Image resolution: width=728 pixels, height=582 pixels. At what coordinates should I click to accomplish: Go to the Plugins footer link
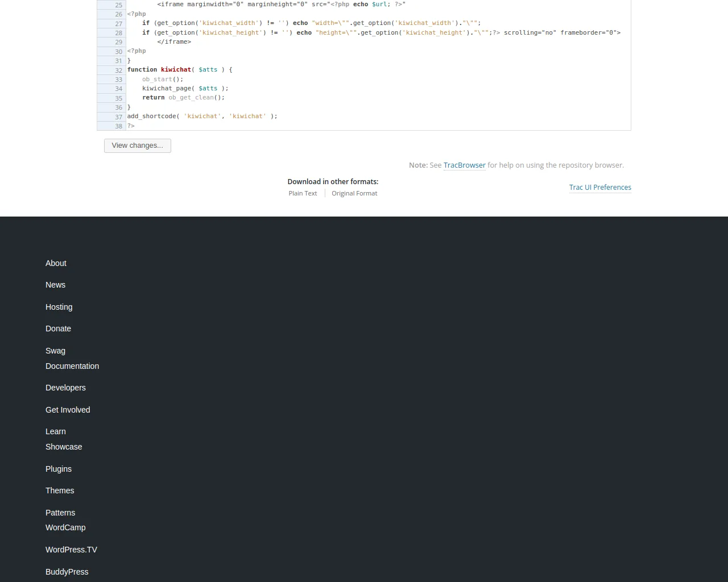point(59,469)
